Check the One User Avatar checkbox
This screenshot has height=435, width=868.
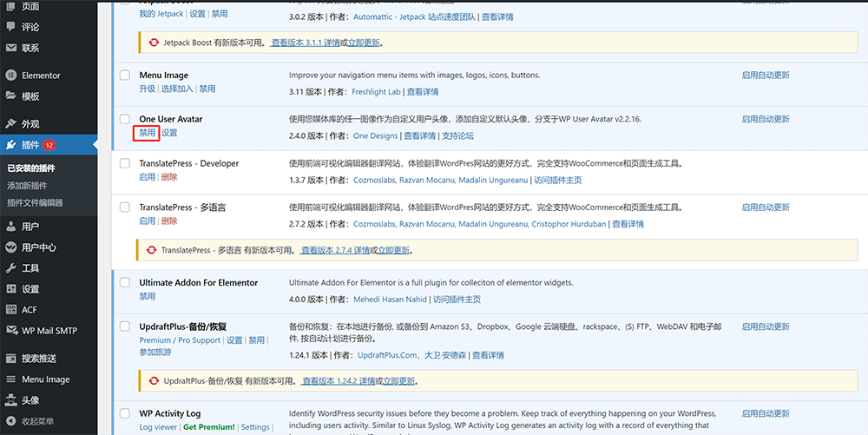[125, 119]
